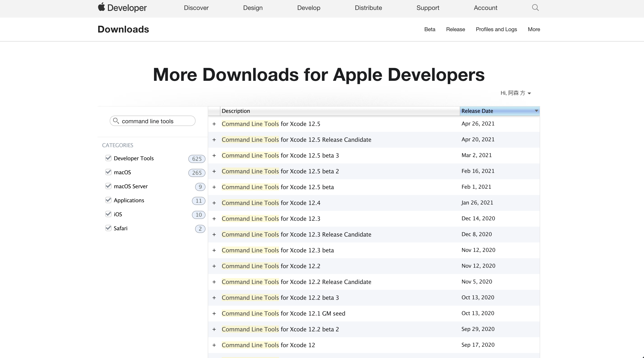Expand the Command Line Tools for Xcode 12.4 row
Viewport: 644px width, 358px height.
(214, 203)
